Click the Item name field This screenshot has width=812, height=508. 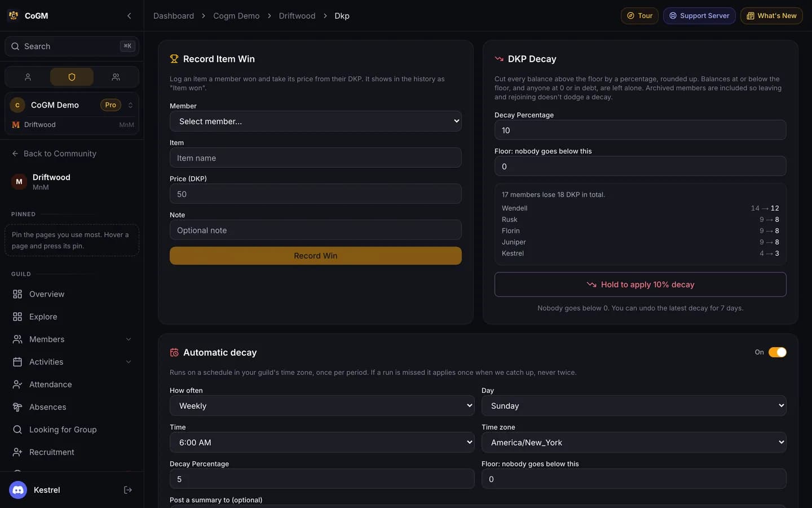(316, 158)
